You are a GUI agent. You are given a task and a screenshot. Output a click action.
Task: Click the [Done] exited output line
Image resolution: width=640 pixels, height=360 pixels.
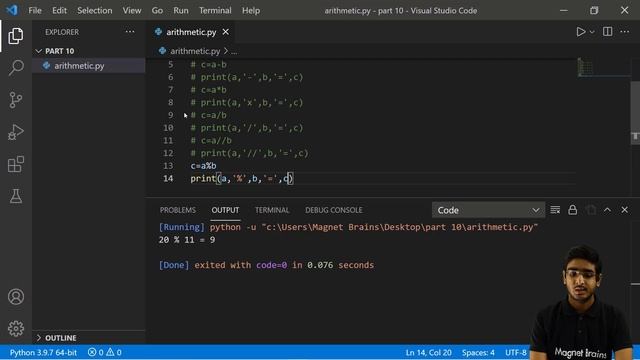266,265
